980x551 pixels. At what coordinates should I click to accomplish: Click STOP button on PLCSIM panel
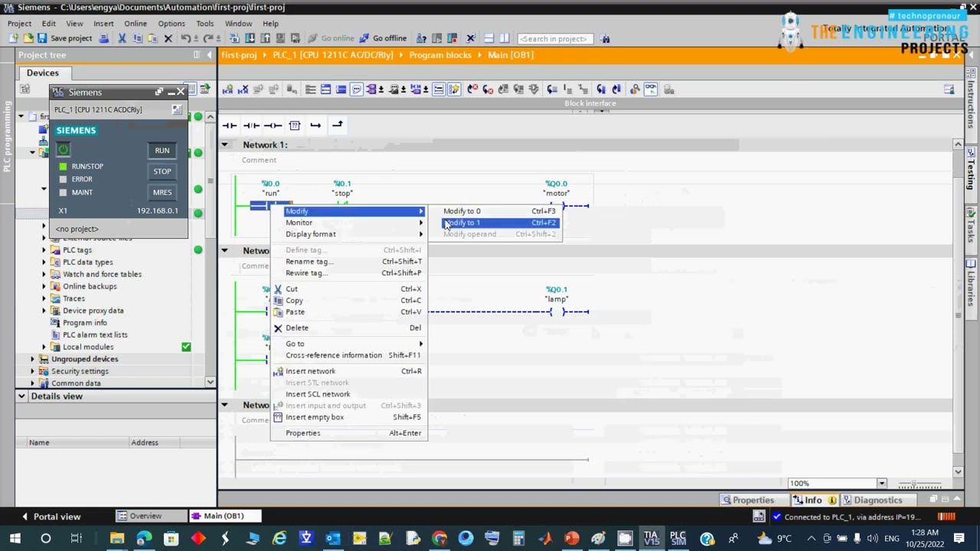162,171
